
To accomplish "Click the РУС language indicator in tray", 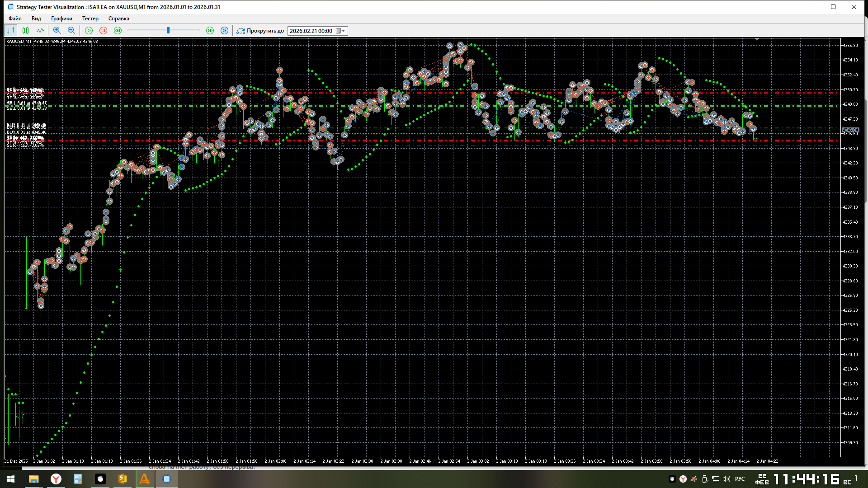I will point(740,479).
